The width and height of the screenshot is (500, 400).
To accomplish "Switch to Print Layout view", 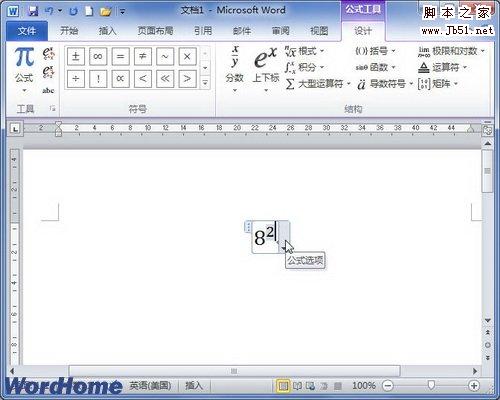I will point(283,386).
